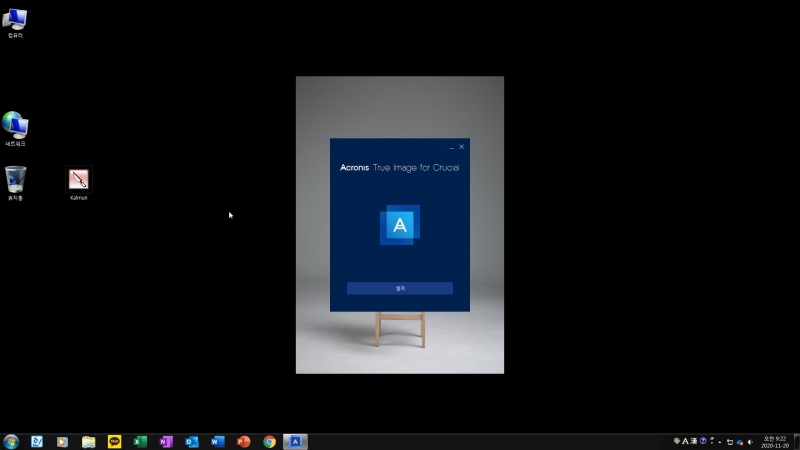Open the Computer desktop icon

15,23
